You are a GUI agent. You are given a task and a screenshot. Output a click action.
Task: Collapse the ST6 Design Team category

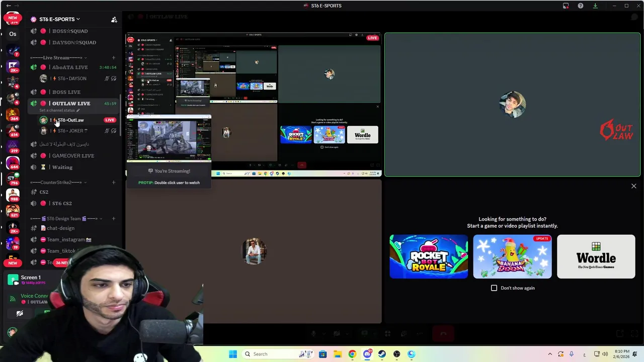click(66, 218)
